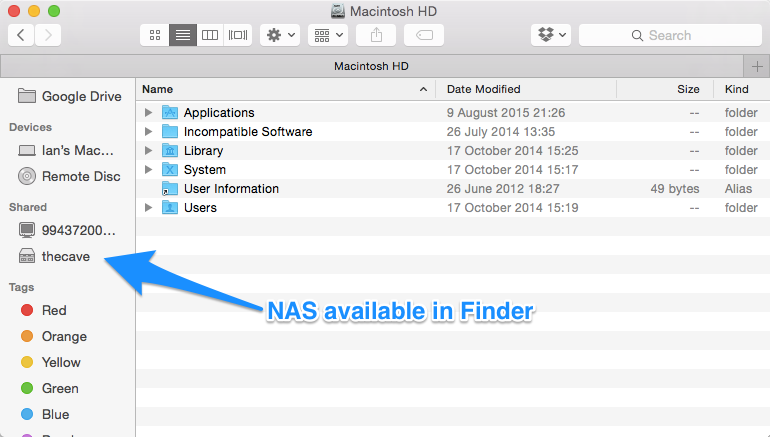Switch to column view

(210, 35)
